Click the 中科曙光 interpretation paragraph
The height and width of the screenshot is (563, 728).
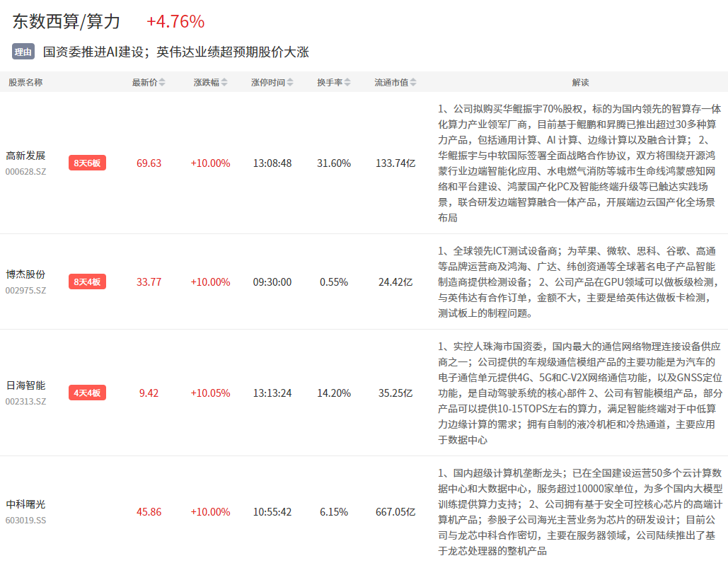click(580, 512)
